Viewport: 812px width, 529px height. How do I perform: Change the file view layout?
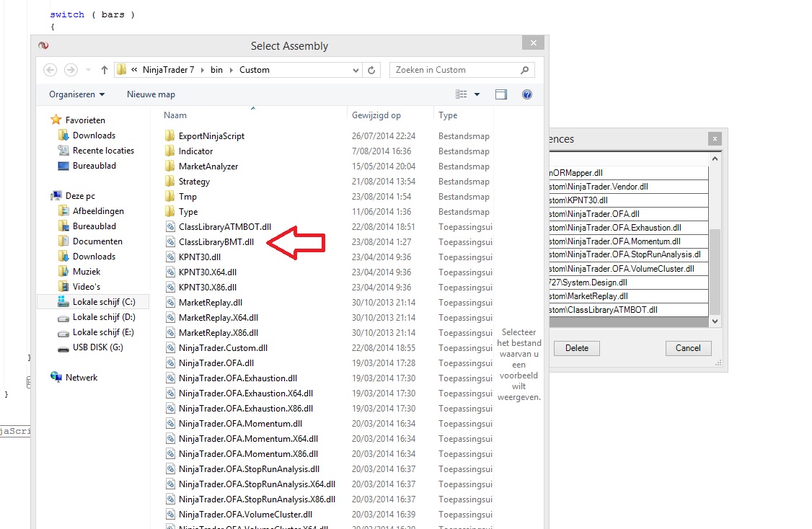461,94
